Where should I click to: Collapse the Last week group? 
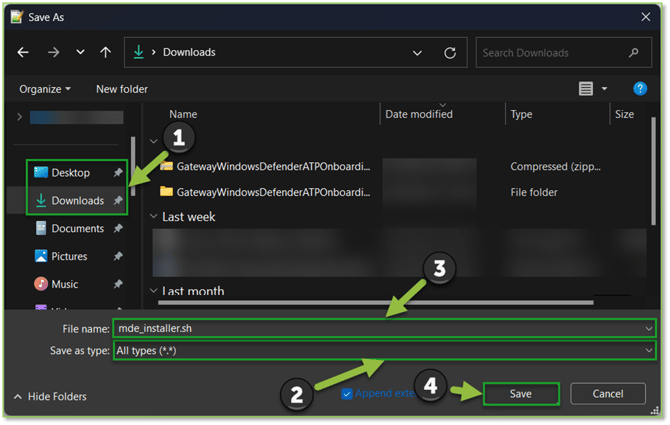click(153, 217)
